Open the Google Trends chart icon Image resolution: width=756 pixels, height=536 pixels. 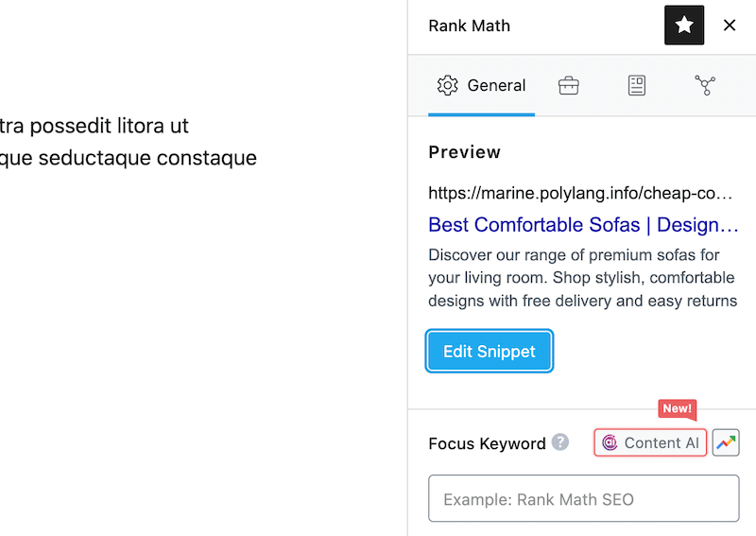click(x=726, y=442)
